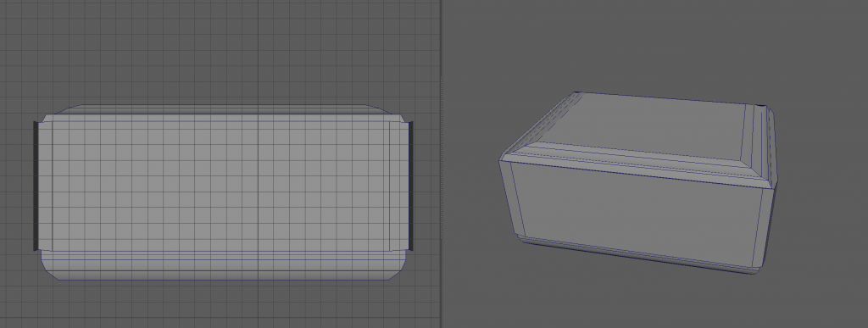868x328 pixels.
Task: Select the main flat face in orthographic view
Action: click(x=221, y=186)
